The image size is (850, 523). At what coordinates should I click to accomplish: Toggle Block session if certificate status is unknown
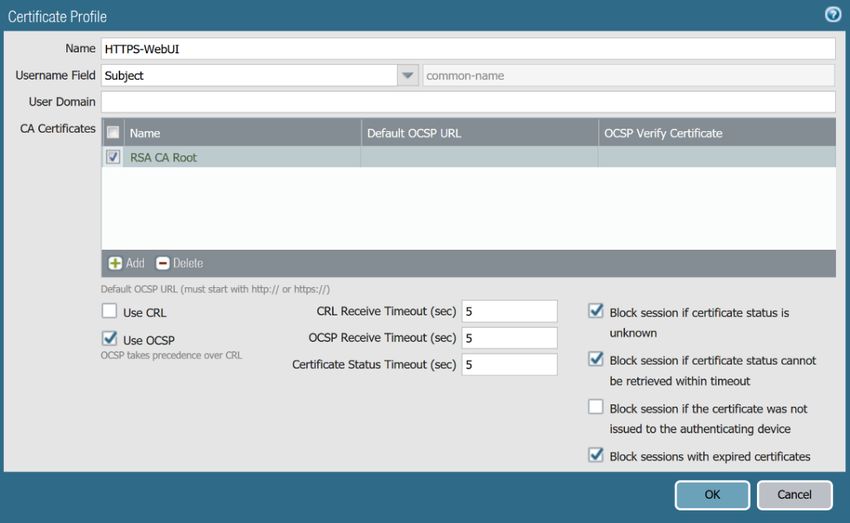(x=596, y=311)
